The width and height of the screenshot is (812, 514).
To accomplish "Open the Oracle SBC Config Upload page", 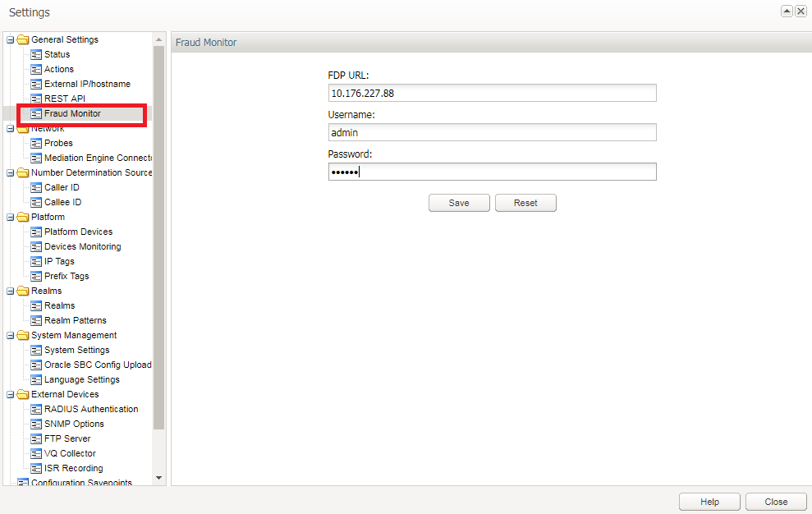I will point(36,364).
